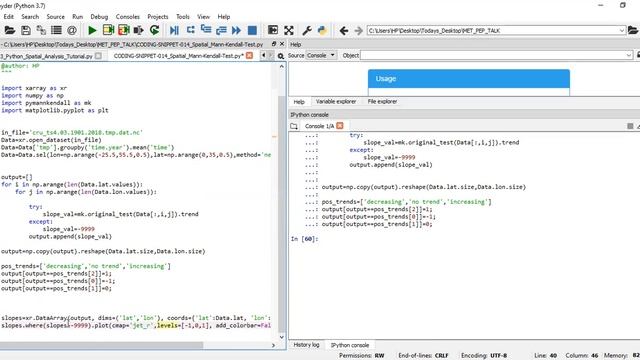Open new console tab icon in IPython console
This screenshot has height=360, width=640.
coord(294,126)
